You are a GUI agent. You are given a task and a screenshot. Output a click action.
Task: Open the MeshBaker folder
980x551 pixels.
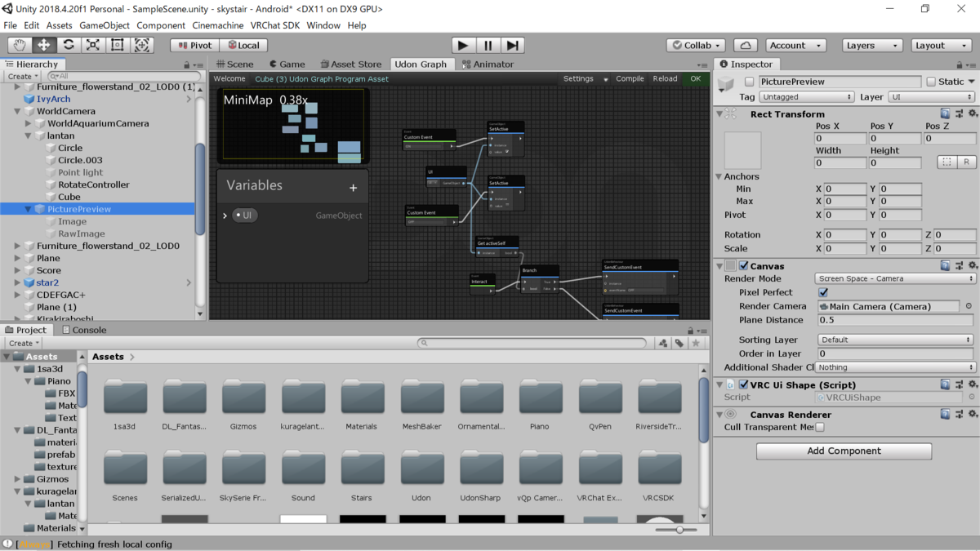tap(421, 404)
